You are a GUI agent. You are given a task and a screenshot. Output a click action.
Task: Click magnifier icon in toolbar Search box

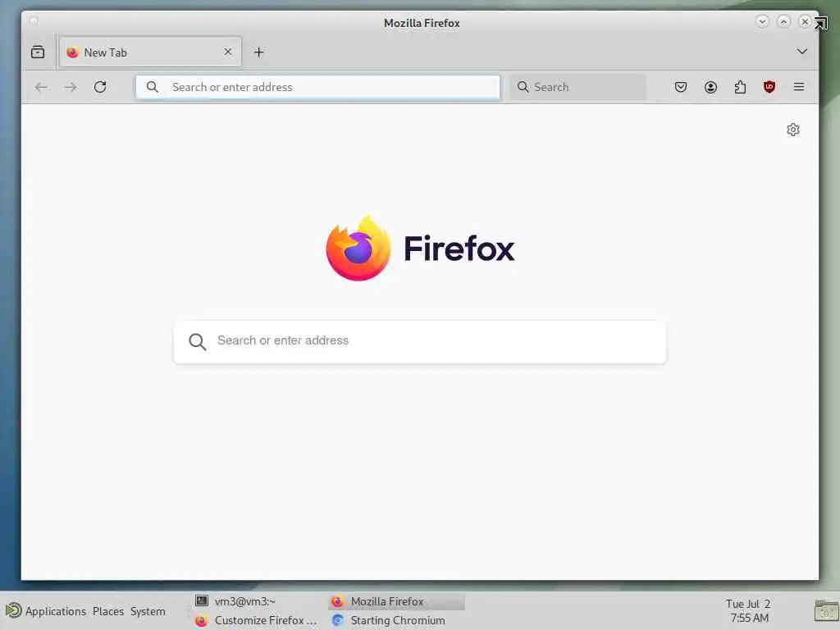523,87
